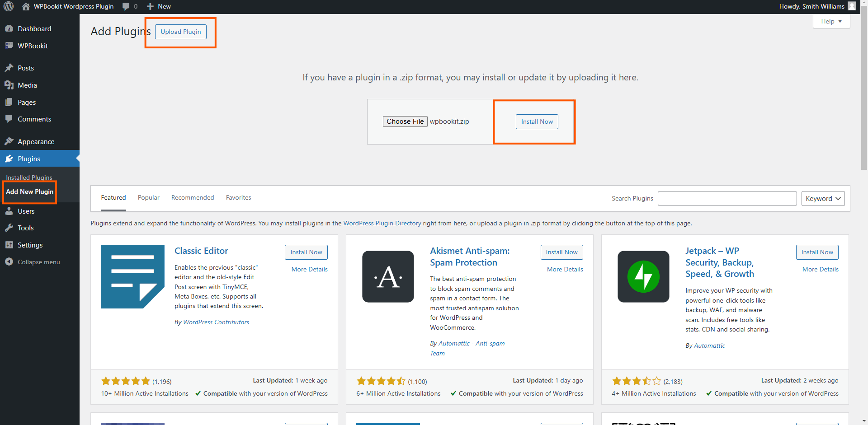Viewport: 868px width, 425px height.
Task: Click the Media library icon in sidebar
Action: pyautogui.click(x=9, y=85)
